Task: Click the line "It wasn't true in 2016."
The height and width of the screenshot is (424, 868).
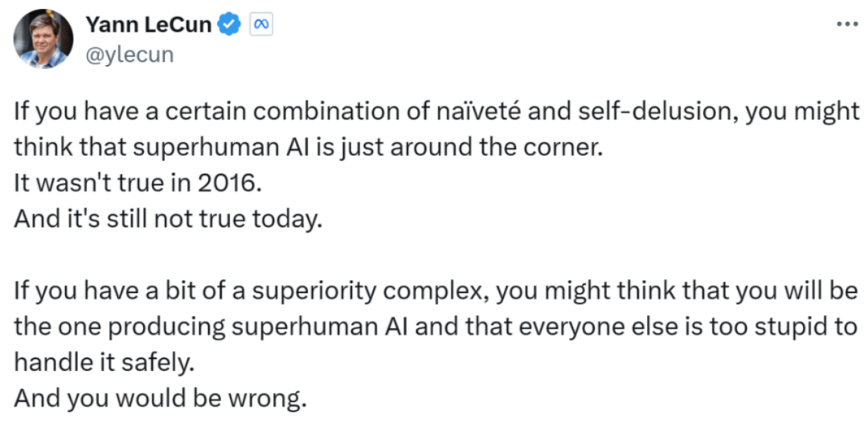Action: tap(137, 183)
